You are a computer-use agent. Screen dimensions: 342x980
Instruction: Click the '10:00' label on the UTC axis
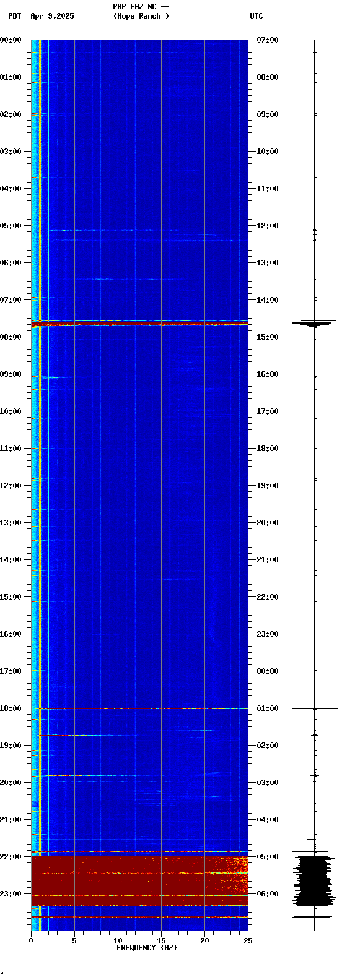(268, 152)
